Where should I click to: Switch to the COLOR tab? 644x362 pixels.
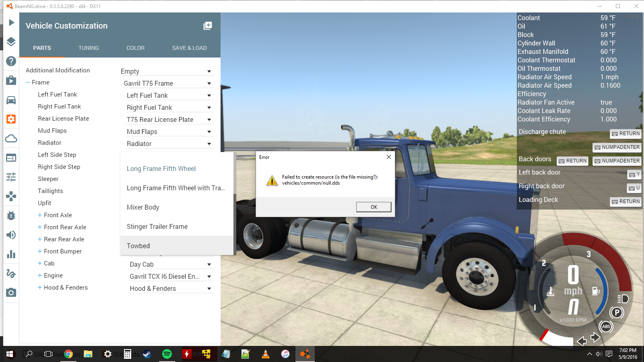135,48
